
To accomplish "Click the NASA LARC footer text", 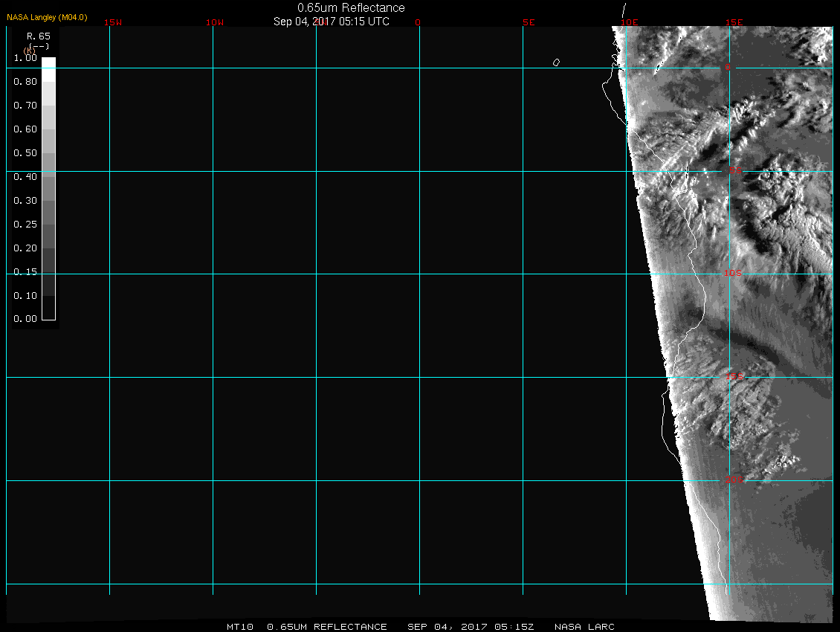I will (x=584, y=627).
